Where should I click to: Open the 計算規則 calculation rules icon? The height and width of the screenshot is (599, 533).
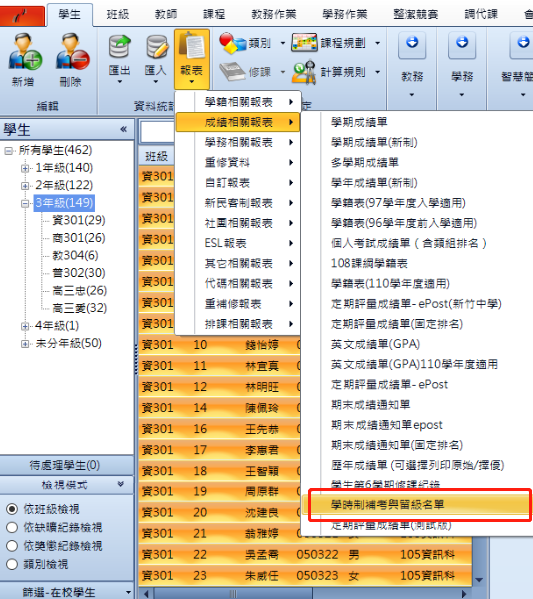coord(304,72)
